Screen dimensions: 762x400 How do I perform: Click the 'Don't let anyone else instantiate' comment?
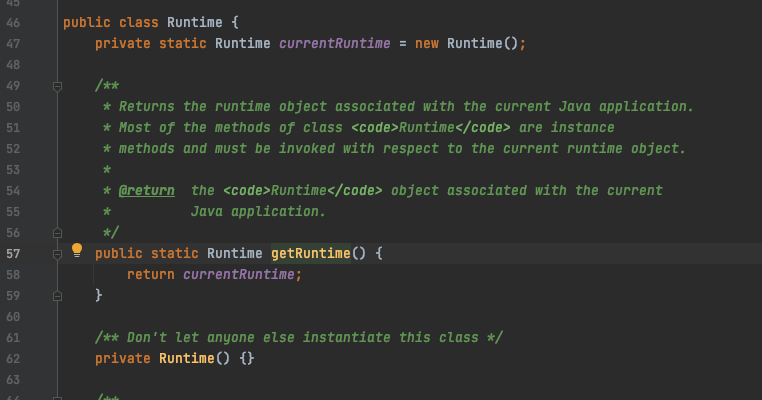tap(298, 337)
